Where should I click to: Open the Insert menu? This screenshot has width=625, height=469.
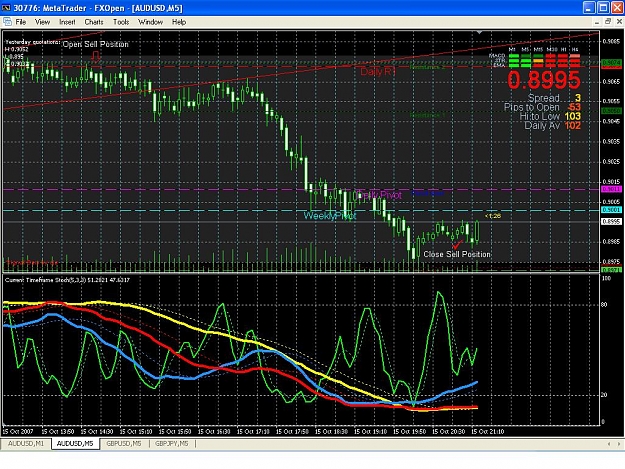point(67,22)
